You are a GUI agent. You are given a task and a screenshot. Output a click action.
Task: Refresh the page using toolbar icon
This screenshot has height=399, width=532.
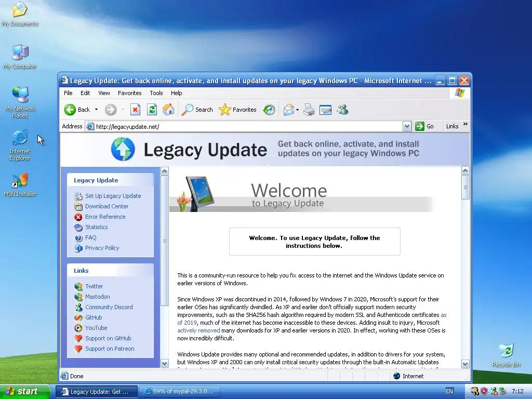point(152,110)
